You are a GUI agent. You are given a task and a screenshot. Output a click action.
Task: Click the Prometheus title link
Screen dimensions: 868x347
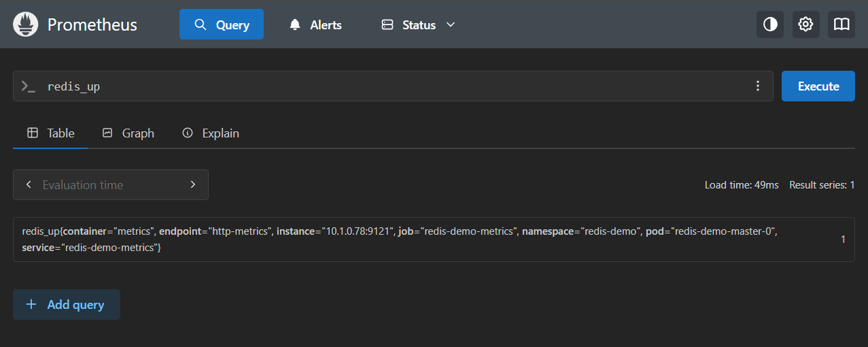click(92, 25)
